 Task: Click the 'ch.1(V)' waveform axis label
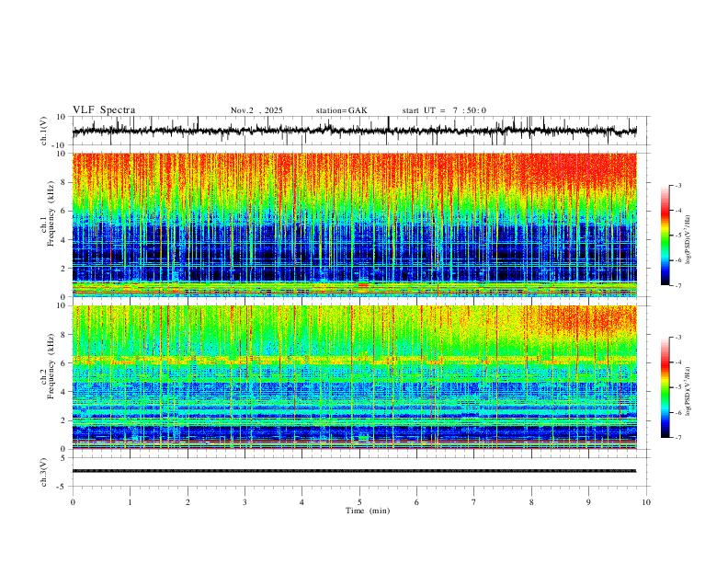click(44, 131)
